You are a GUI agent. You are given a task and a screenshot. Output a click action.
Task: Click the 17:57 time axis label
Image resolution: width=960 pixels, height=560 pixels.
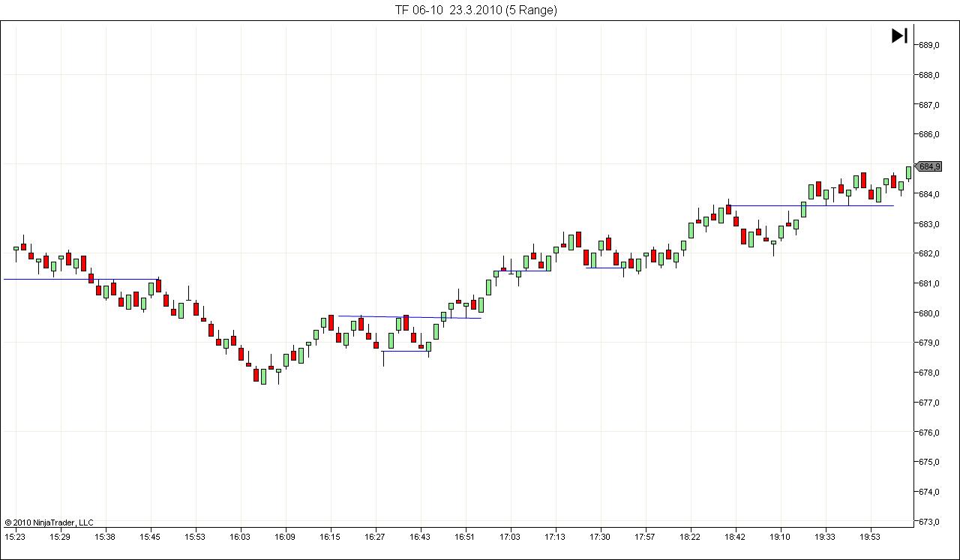[x=645, y=537]
